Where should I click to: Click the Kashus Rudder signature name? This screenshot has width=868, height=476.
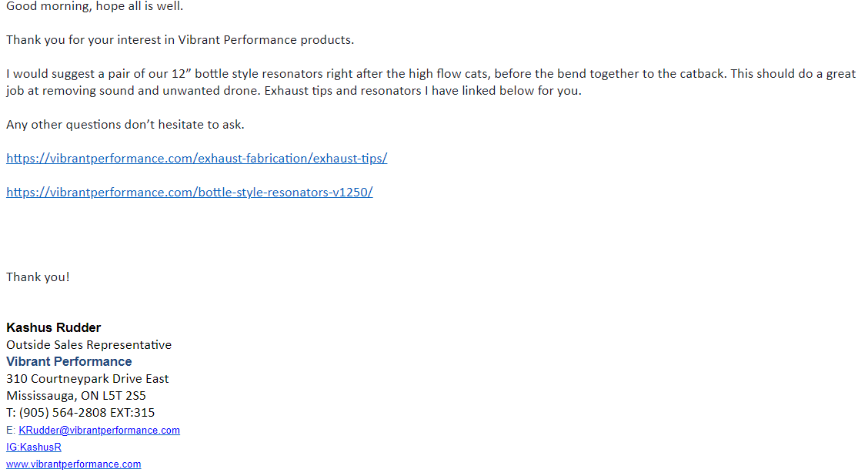(x=54, y=327)
